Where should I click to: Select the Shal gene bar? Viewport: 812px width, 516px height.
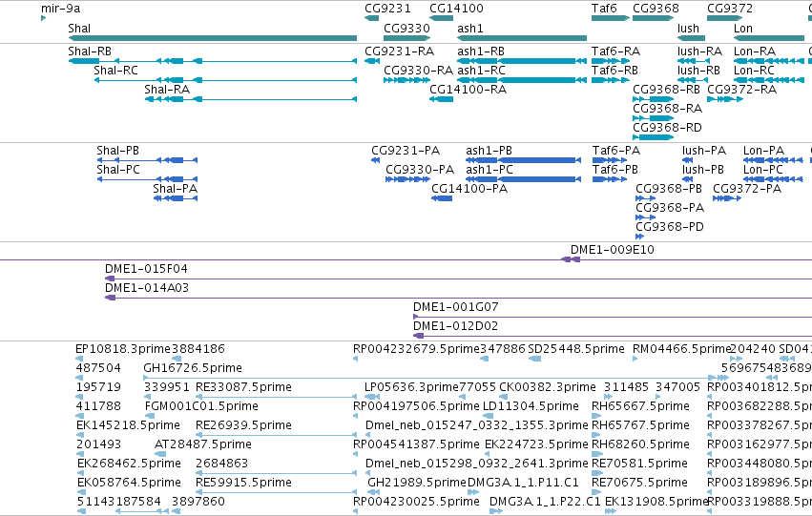[213, 38]
